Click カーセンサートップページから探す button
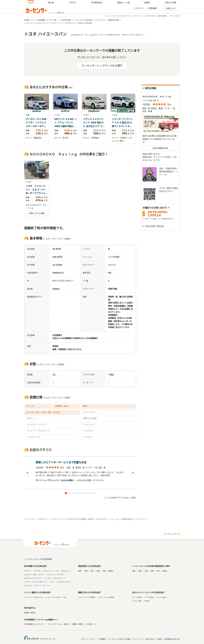 (x=102, y=65)
